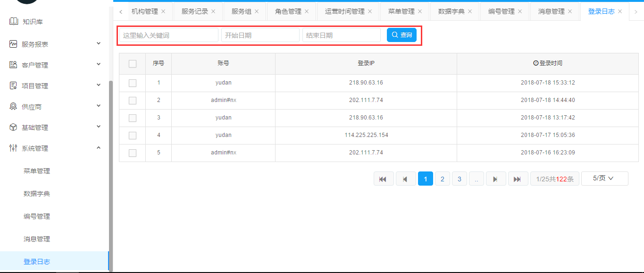Open the 5/页 page size dropdown
The width and height of the screenshot is (644, 273).
tap(604, 179)
